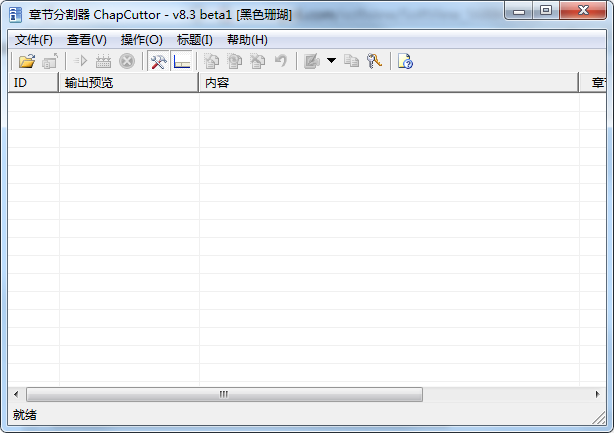Viewport: 614px width, 433px height.
Task: Click the grayed export windows icon
Action: (50, 61)
